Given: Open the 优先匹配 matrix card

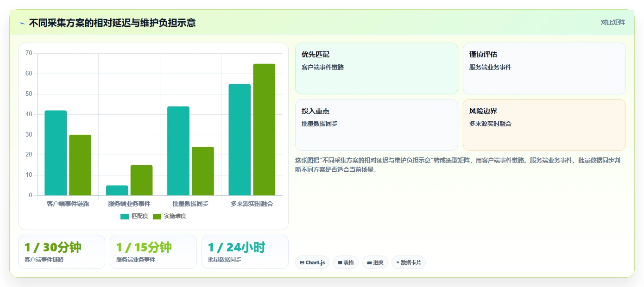Looking at the screenshot, I should click(x=377, y=69).
